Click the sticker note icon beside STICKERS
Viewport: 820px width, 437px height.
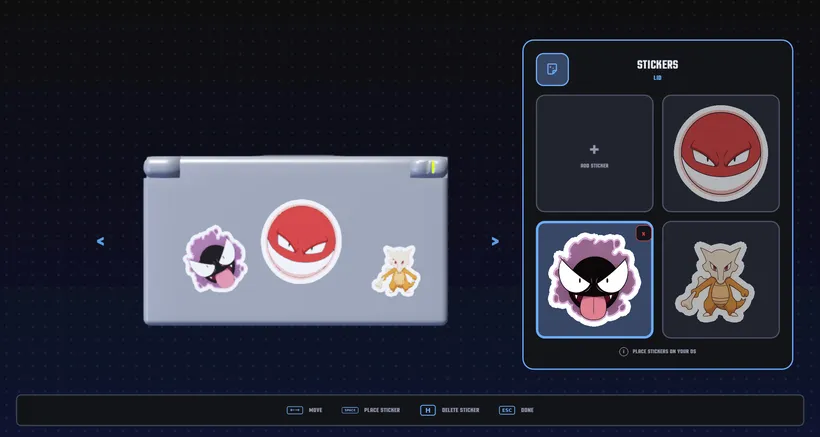click(x=552, y=70)
